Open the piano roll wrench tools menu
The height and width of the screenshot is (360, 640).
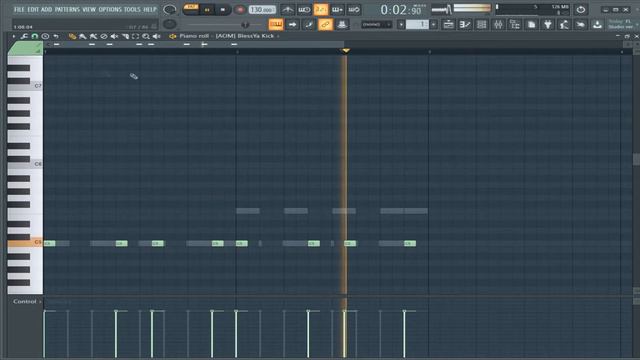pyautogui.click(x=24, y=36)
